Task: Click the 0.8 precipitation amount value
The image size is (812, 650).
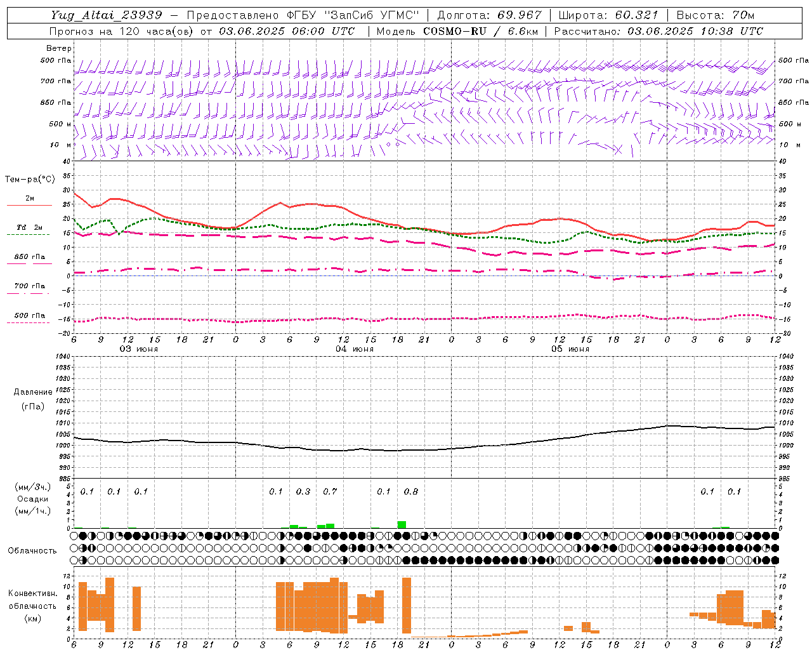Action: [411, 492]
